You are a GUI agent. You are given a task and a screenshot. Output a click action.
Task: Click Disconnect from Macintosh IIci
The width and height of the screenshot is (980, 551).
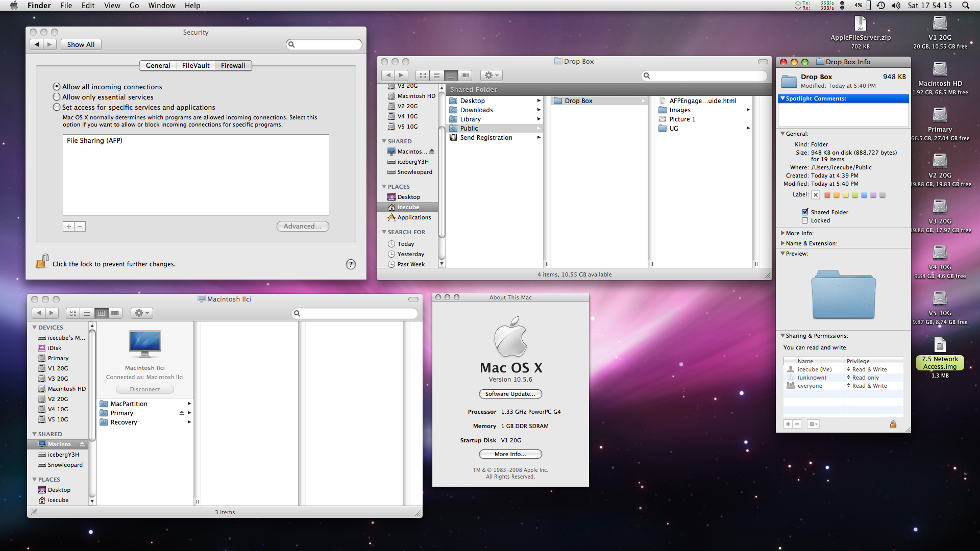point(145,389)
